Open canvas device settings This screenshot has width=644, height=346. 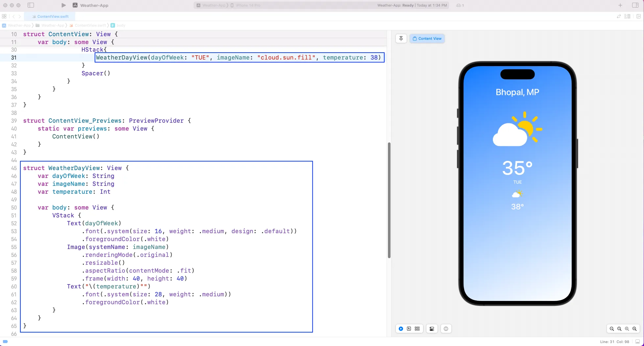pyautogui.click(x=432, y=329)
